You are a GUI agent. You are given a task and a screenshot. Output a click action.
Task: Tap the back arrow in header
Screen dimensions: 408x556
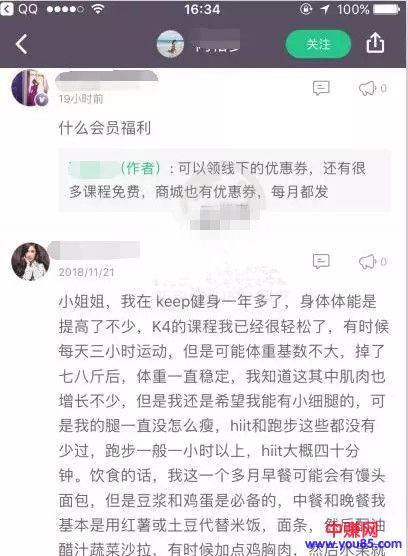21,44
